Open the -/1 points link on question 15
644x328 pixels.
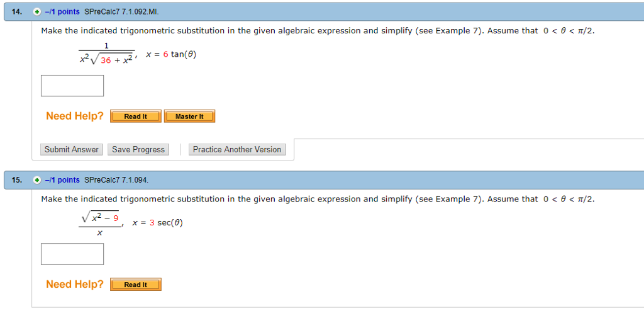(x=62, y=180)
